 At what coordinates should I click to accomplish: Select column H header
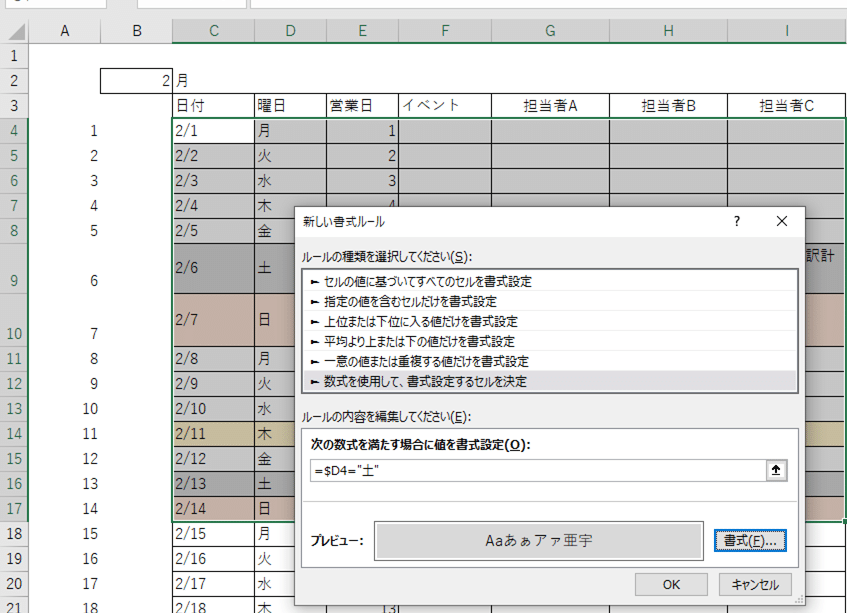tap(668, 31)
